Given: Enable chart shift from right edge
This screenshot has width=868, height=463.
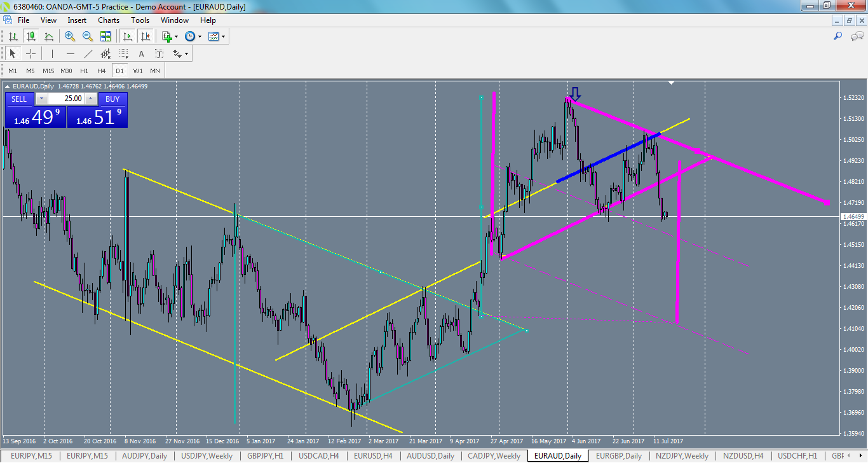Looking at the screenshot, I should click(x=145, y=36).
